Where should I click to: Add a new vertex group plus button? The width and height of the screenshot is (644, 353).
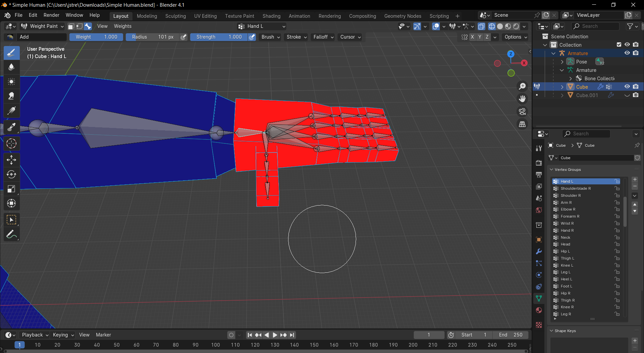coord(635,180)
